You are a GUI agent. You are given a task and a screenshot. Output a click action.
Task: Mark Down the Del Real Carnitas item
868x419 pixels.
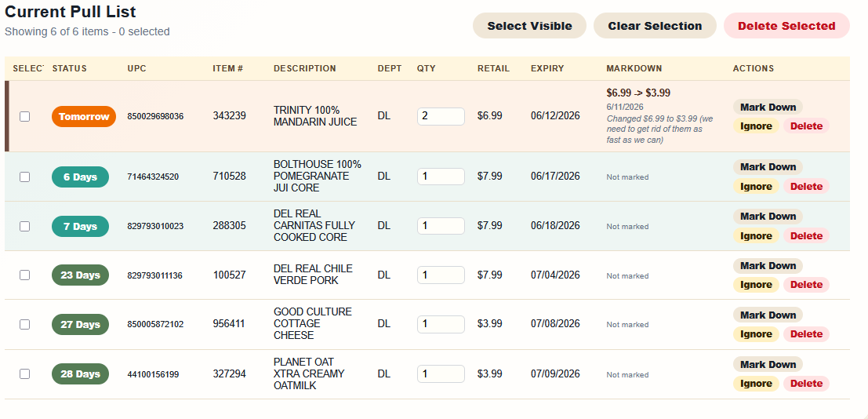(x=768, y=216)
